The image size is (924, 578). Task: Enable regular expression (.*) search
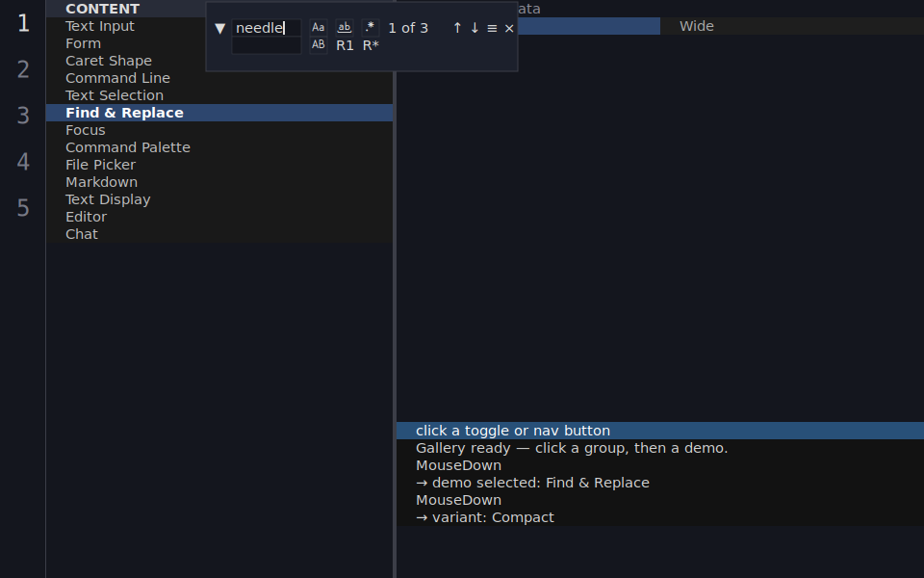coord(370,28)
